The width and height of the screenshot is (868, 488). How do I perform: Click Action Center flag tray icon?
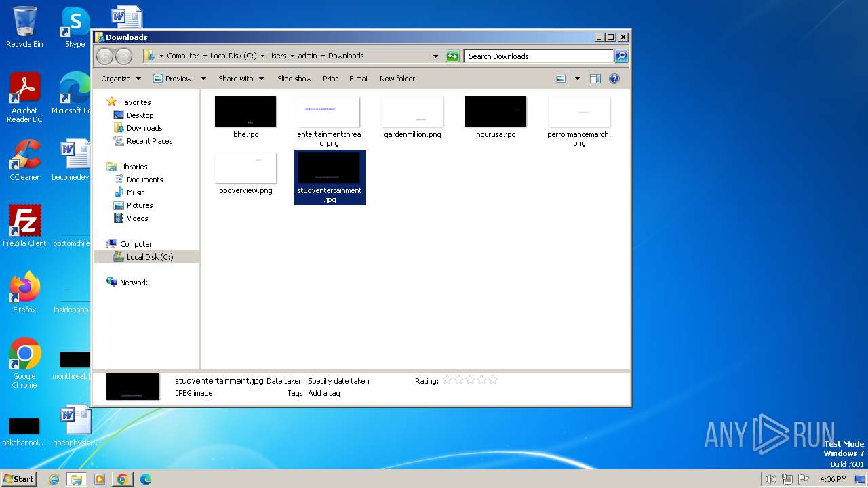tap(804, 479)
